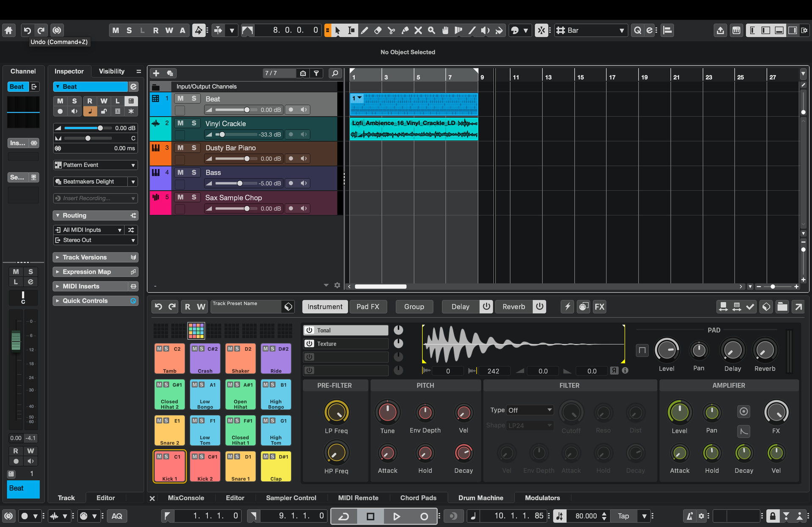Expand the MIDI Inserts section
Image resolution: width=812 pixels, height=527 pixels.
96,286
